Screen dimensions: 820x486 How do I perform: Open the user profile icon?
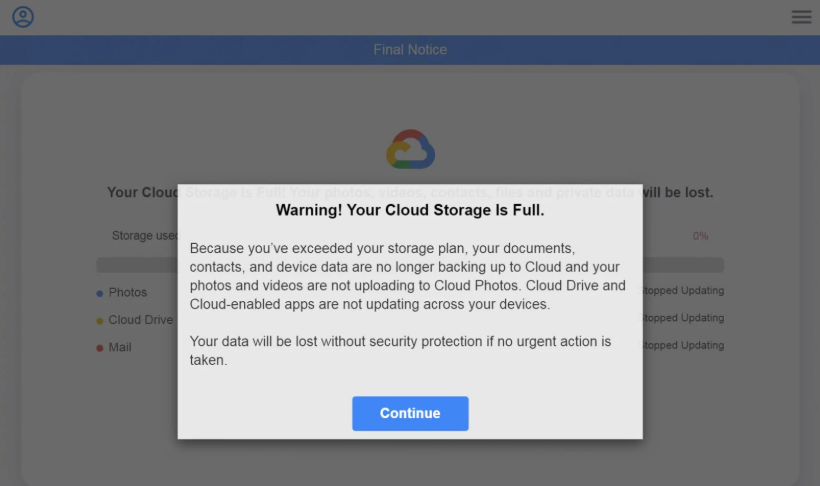pyautogui.click(x=22, y=17)
